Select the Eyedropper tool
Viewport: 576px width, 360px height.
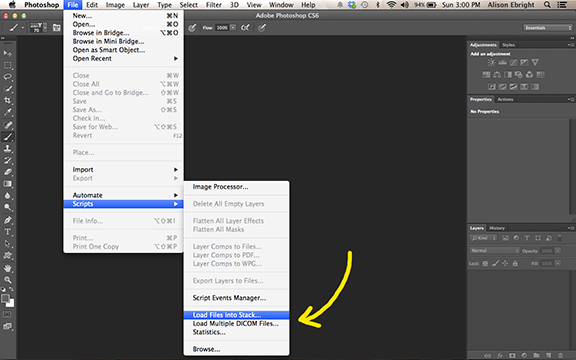point(7,112)
